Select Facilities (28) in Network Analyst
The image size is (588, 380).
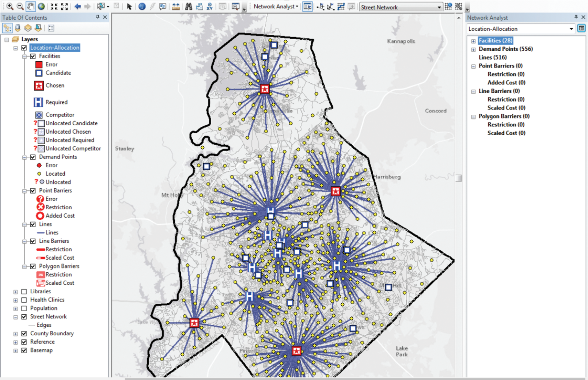495,40
